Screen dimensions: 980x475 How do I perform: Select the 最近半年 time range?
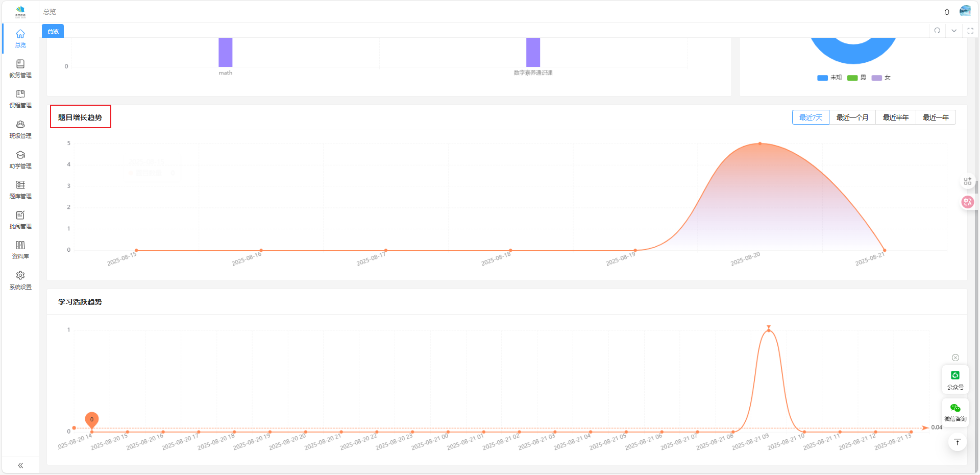pos(895,117)
